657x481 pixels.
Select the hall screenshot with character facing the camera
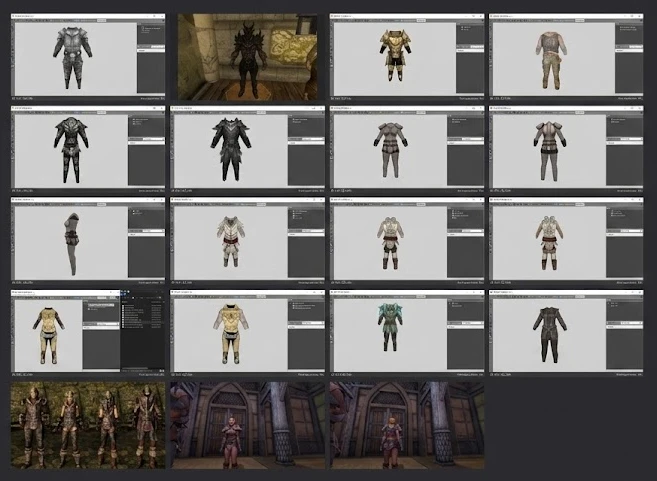click(x=247, y=425)
